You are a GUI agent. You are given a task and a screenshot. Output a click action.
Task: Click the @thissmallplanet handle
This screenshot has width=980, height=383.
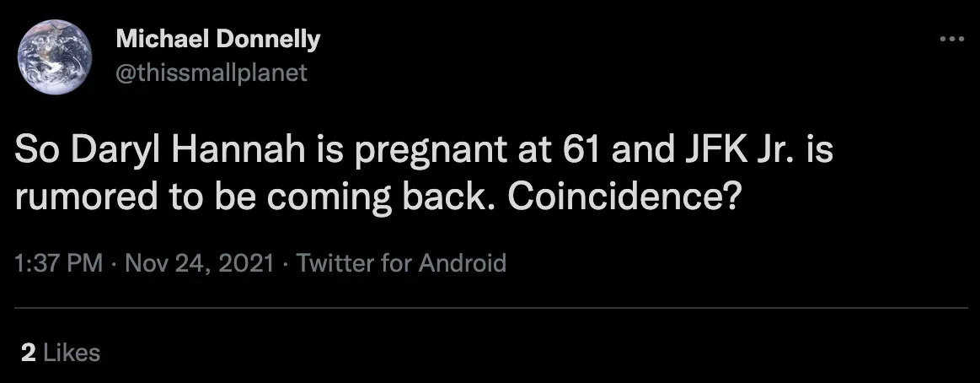click(x=211, y=73)
